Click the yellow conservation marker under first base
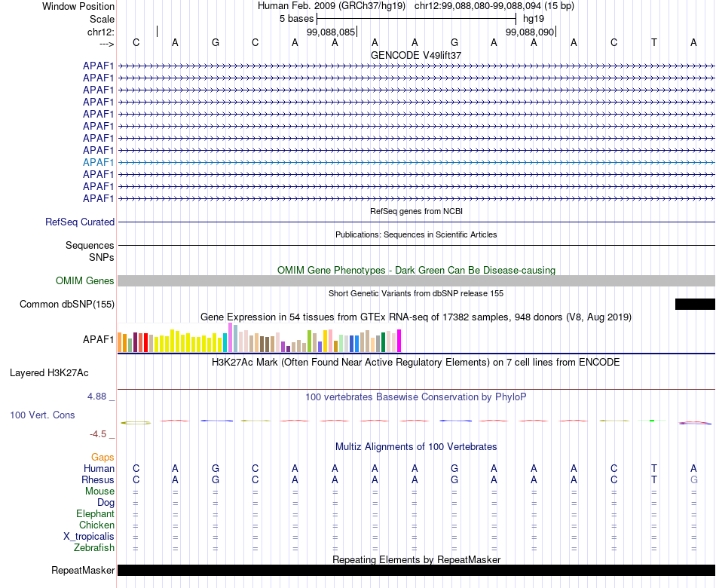 pos(136,423)
